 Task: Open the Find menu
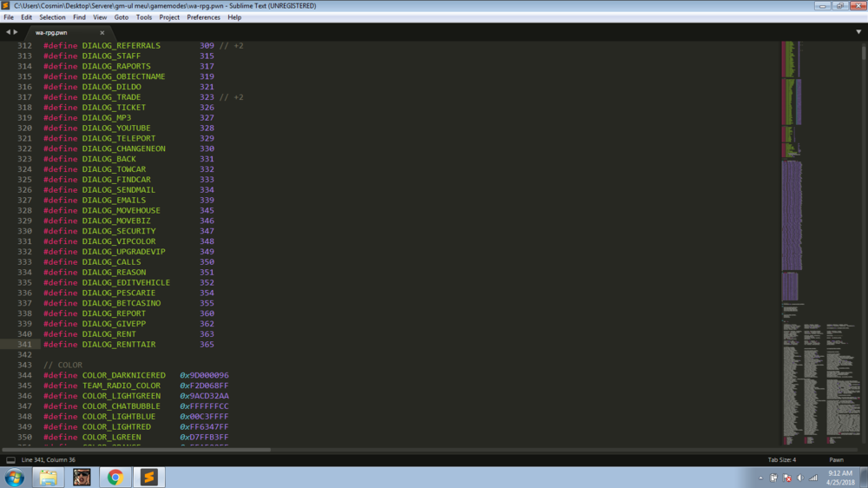[79, 17]
